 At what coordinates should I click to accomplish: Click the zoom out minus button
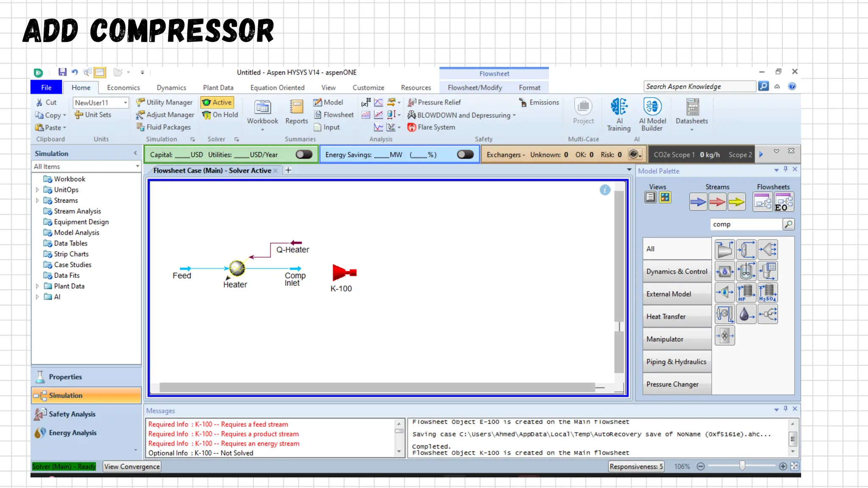pos(701,466)
